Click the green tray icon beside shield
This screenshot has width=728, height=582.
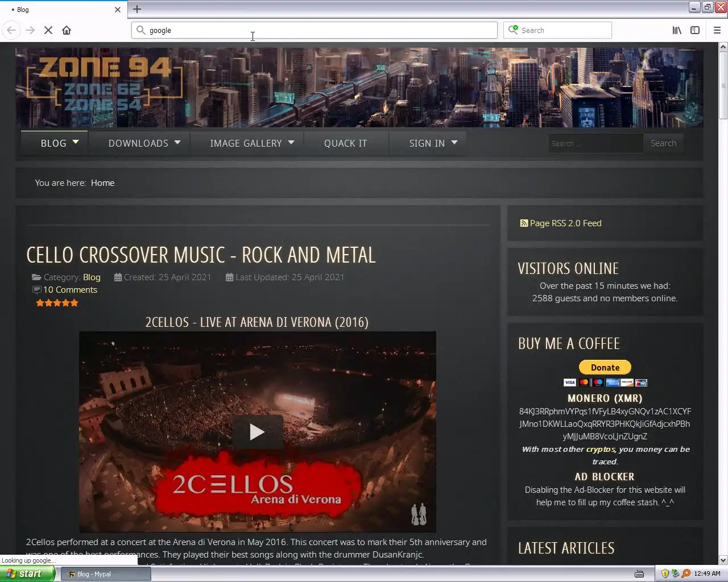[675, 573]
